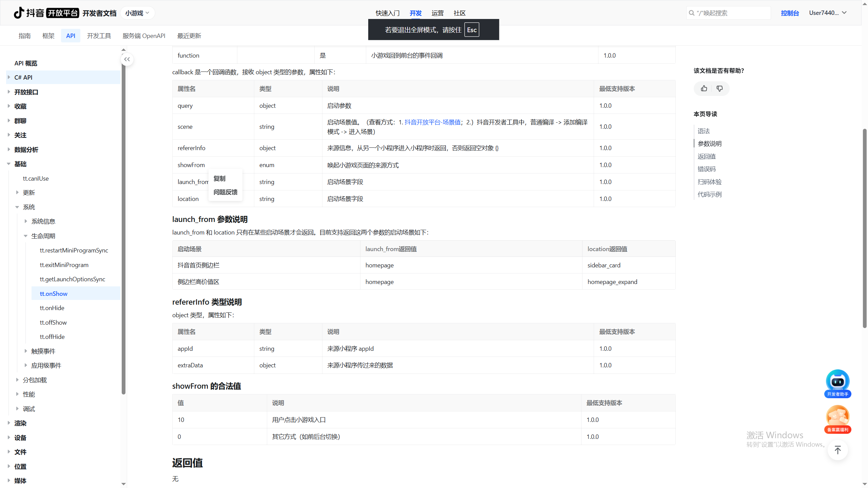868x488 pixels.
Task: Open the 抖音开放平台-场景值 link
Action: pyautogui.click(x=432, y=122)
